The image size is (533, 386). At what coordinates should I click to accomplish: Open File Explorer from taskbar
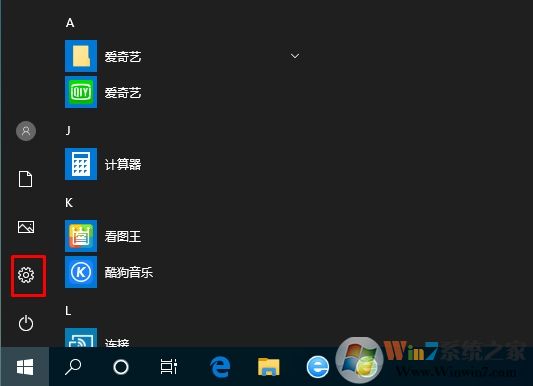coord(269,367)
